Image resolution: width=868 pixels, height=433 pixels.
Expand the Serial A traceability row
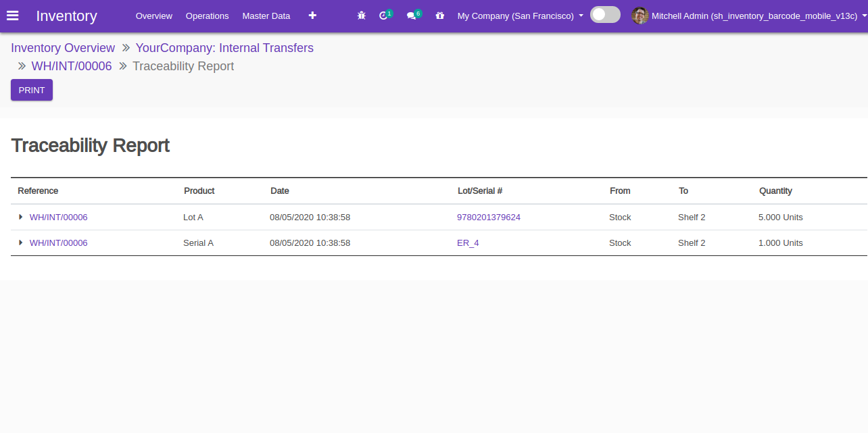pos(21,243)
